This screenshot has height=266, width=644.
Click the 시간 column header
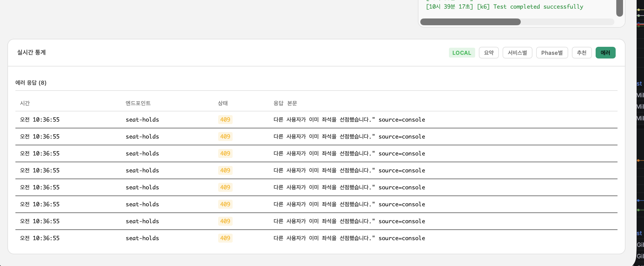click(25, 103)
